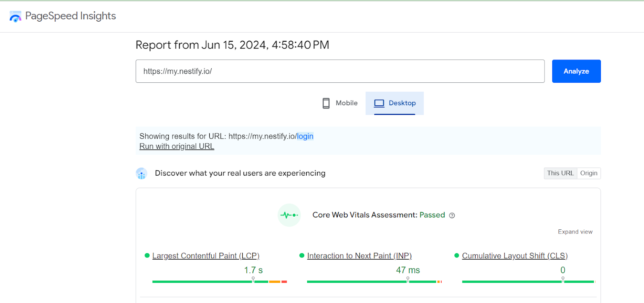Image resolution: width=644 pixels, height=303 pixels.
Task: Switch to the Desktop tab
Action: (394, 103)
